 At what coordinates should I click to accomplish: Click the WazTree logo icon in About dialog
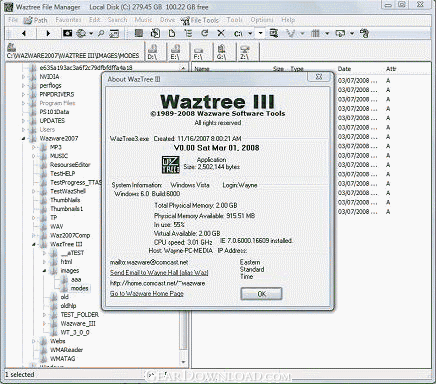tap(171, 165)
